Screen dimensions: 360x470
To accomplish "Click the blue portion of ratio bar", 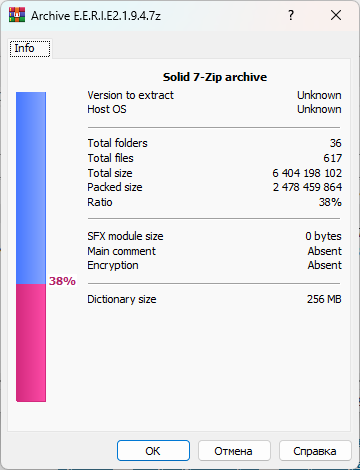I will (31, 188).
